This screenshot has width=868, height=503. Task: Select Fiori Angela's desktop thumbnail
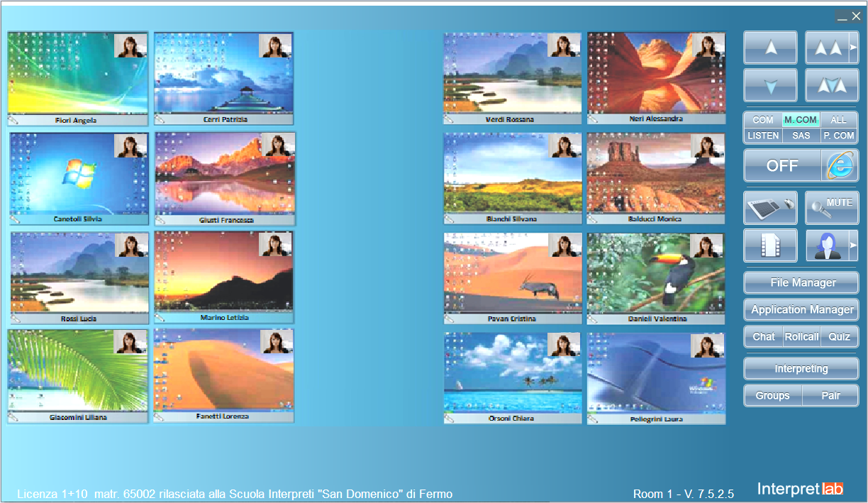tap(78, 73)
